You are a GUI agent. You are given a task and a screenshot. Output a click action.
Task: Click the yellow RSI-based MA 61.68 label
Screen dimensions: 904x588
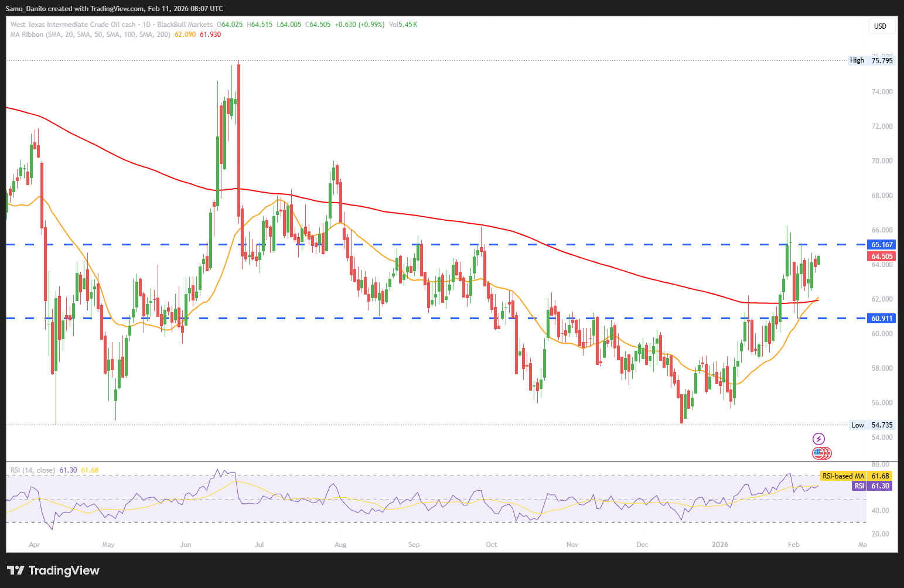tap(855, 476)
